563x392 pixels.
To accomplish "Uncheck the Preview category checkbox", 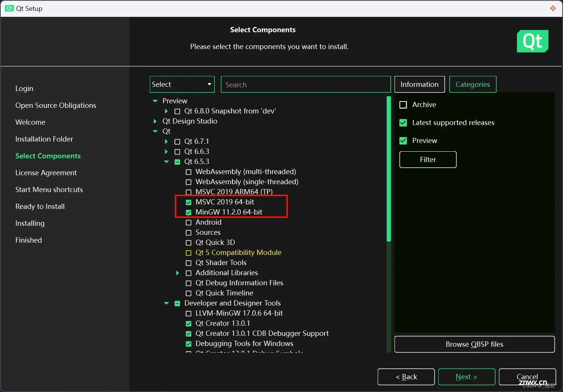I will 403,141.
